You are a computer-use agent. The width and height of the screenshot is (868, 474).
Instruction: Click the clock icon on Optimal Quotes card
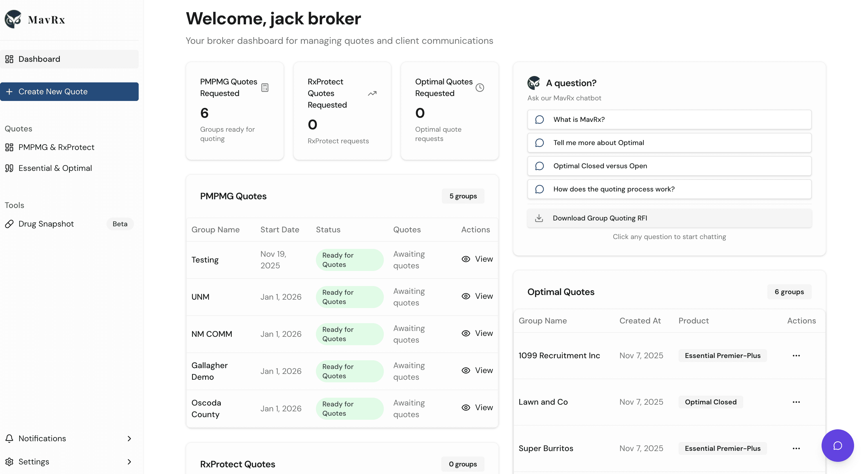[x=480, y=88]
